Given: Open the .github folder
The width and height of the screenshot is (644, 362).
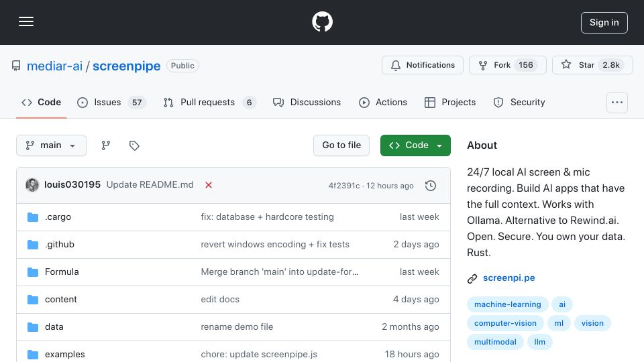Looking at the screenshot, I should (60, 244).
